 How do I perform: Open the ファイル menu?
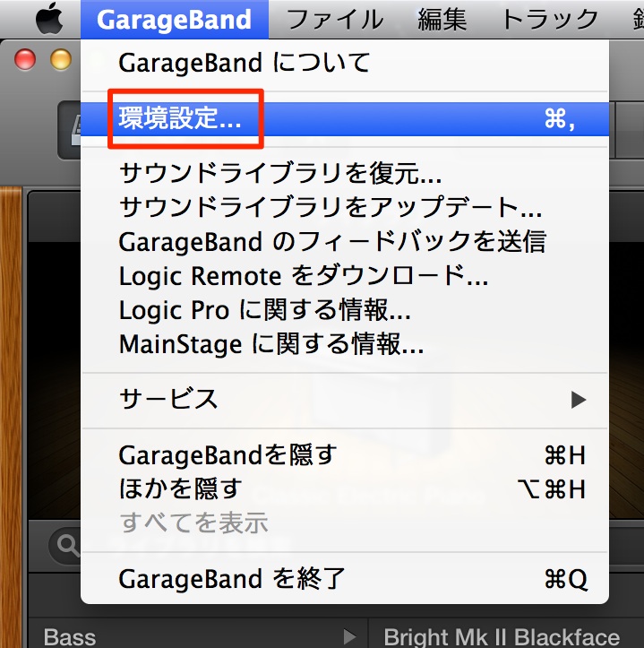click(335, 20)
